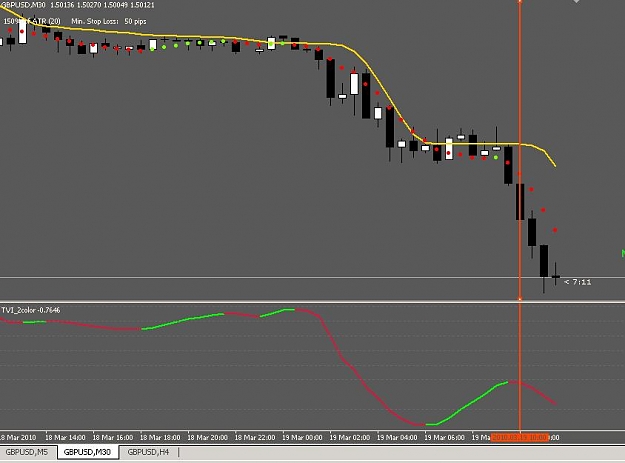Click the '18 Mar 14:00' time axis label
The width and height of the screenshot is (625, 463).
click(x=65, y=437)
